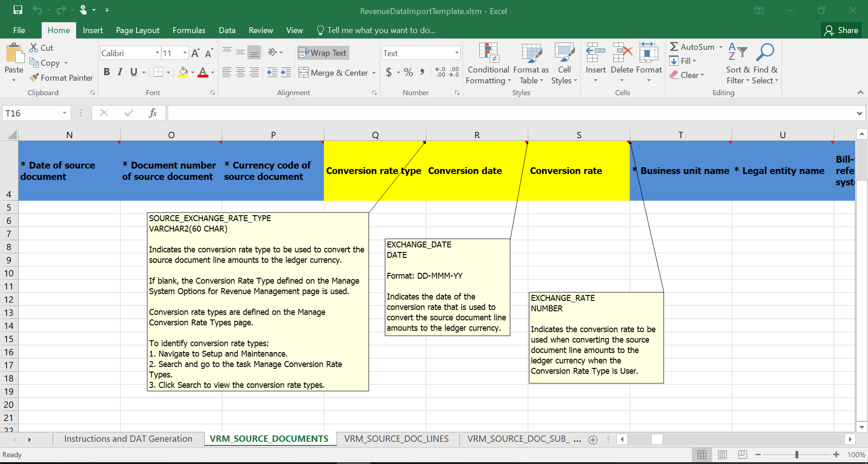868x464 pixels.
Task: Adjust the zoom level slider
Action: point(796,454)
